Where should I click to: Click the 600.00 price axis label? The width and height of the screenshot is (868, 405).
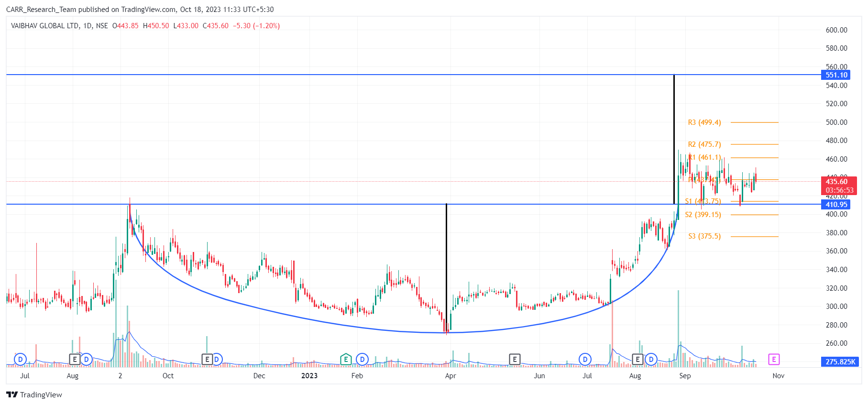point(836,30)
